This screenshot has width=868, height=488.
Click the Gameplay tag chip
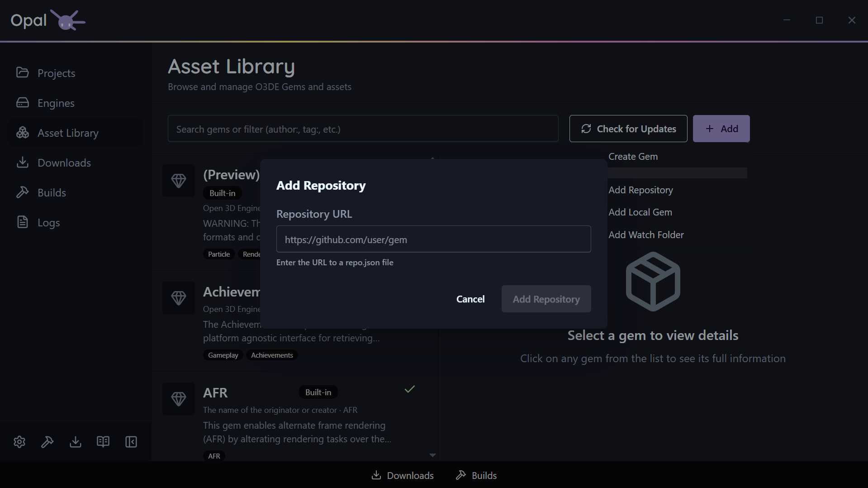pos(223,355)
